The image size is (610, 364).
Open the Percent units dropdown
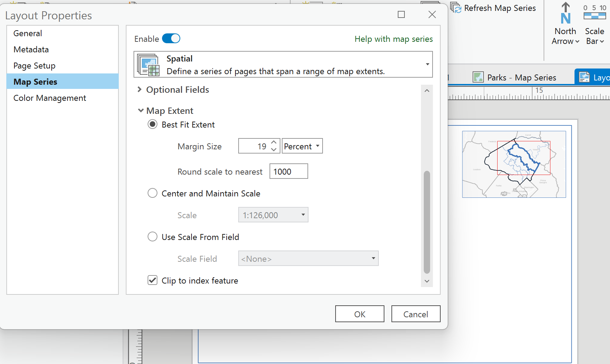coord(302,146)
